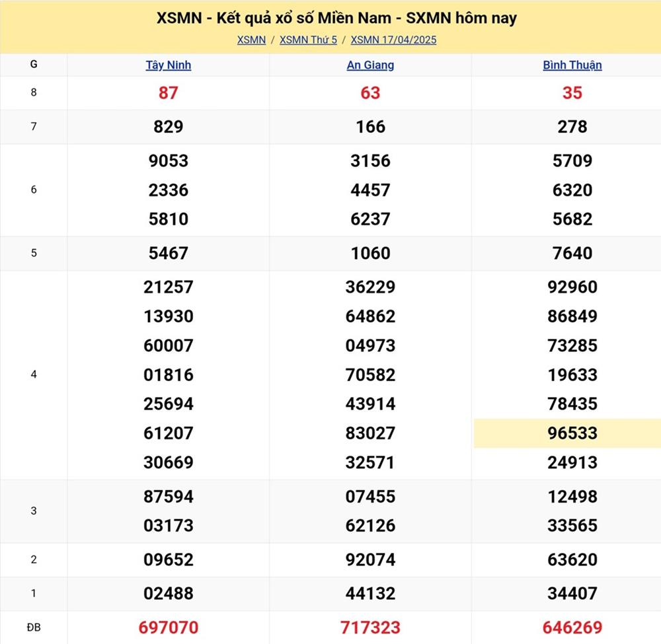Open the An Giang province link
661x644 pixels.
370,65
